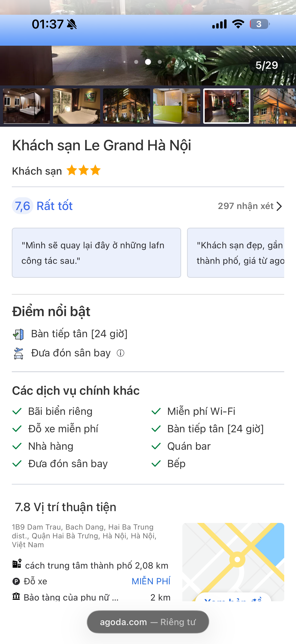Viewport: 296px width, 644px height.
Task: Tap the Miễn phí Wi-Fi checkmark
Action: tap(156, 411)
